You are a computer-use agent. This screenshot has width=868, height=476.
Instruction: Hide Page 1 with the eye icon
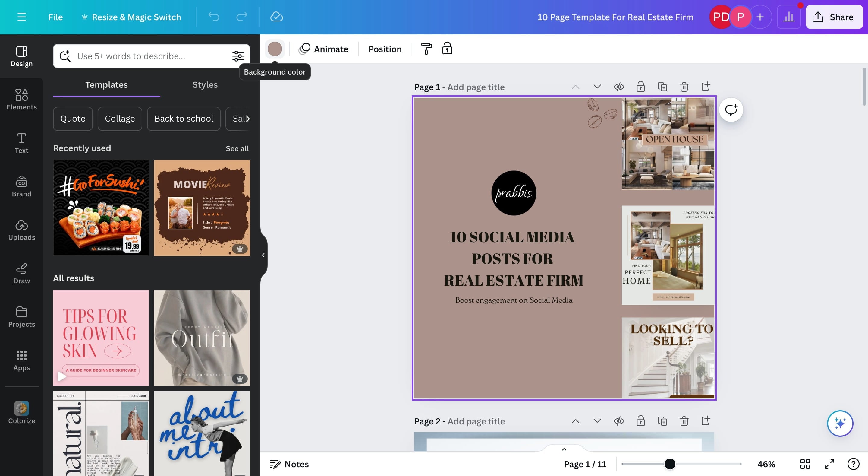(619, 87)
